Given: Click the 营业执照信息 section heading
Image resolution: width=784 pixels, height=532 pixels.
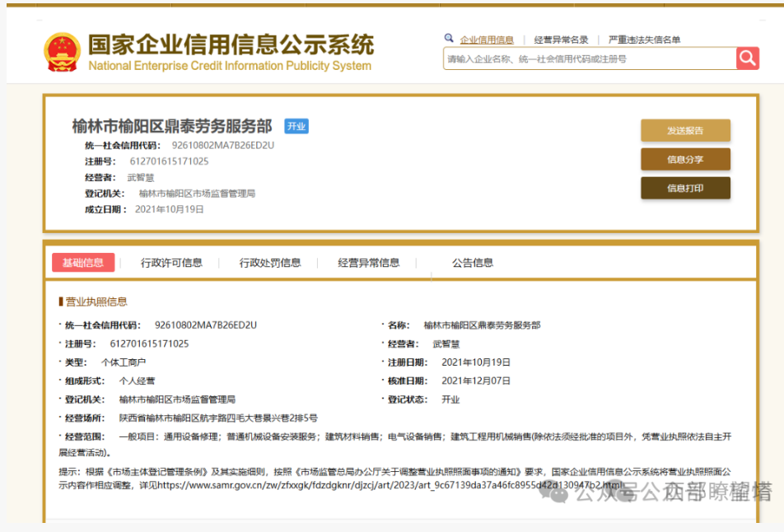Looking at the screenshot, I should click(x=96, y=301).
